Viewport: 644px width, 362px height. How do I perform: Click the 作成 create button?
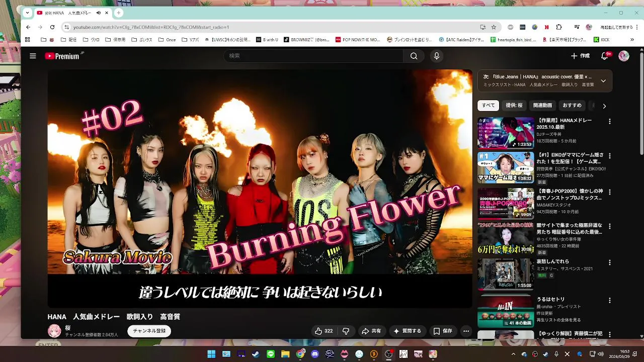coord(580,56)
